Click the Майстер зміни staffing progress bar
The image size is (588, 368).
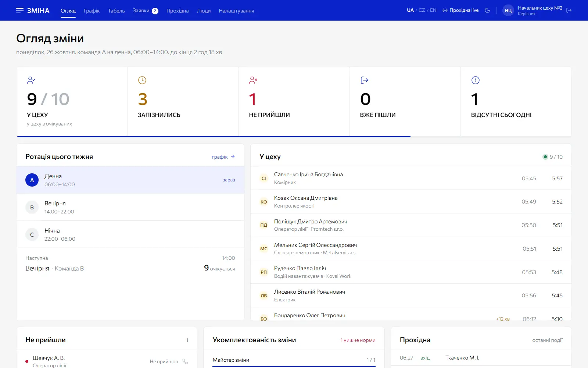point(294,367)
